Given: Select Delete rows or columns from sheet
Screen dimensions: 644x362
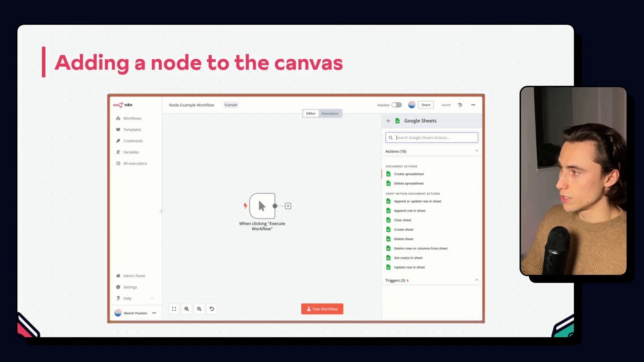Looking at the screenshot, I should point(421,248).
